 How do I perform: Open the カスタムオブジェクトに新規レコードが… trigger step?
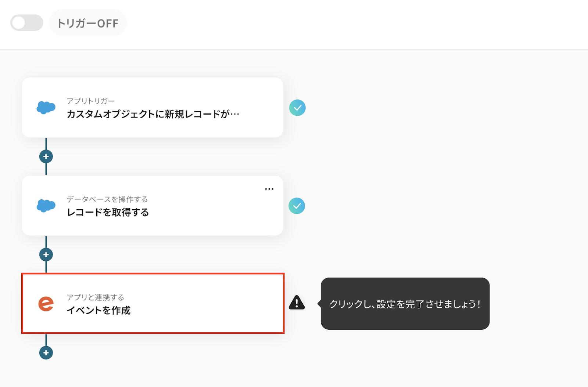(x=153, y=114)
